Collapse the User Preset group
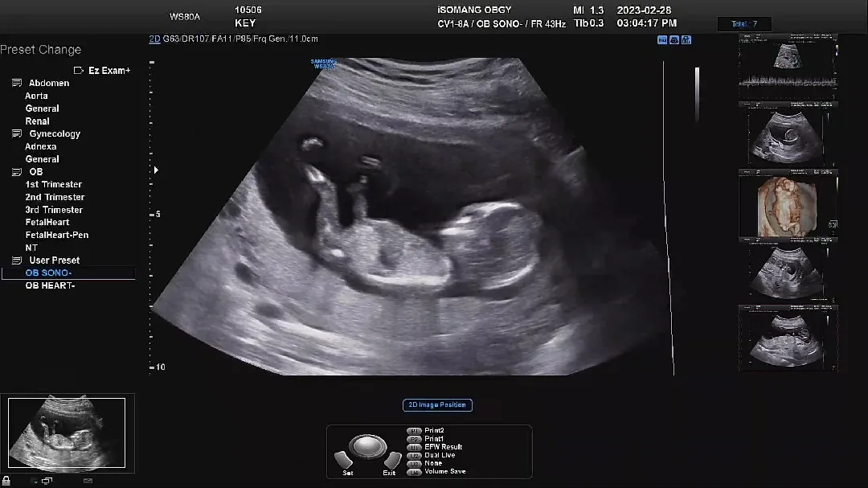The image size is (868, 488). 17,260
